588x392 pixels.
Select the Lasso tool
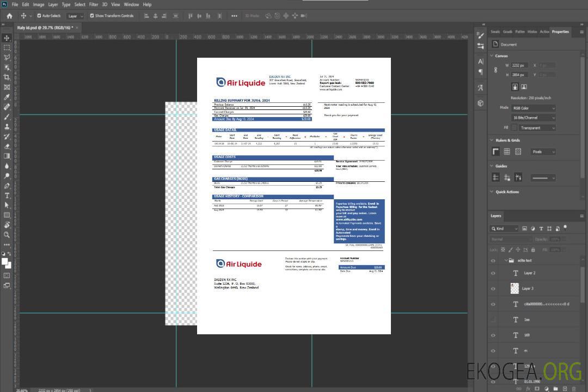[7, 57]
